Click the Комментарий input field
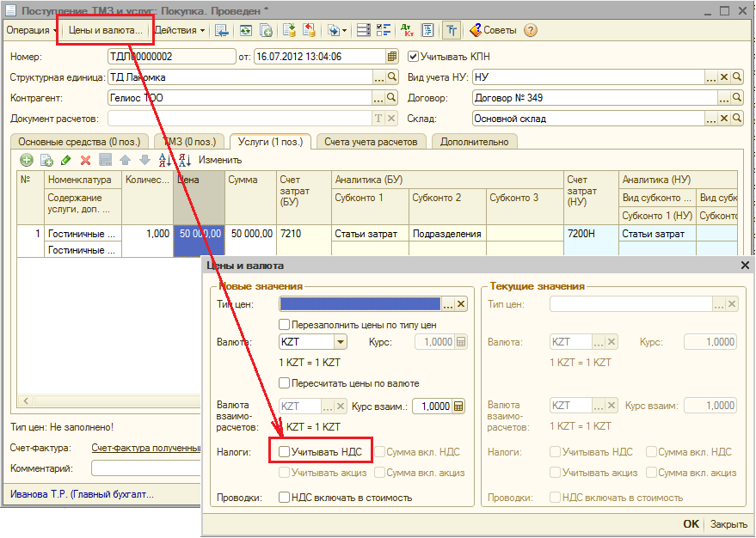Image resolution: width=756 pixels, height=538 pixels. 145,468
